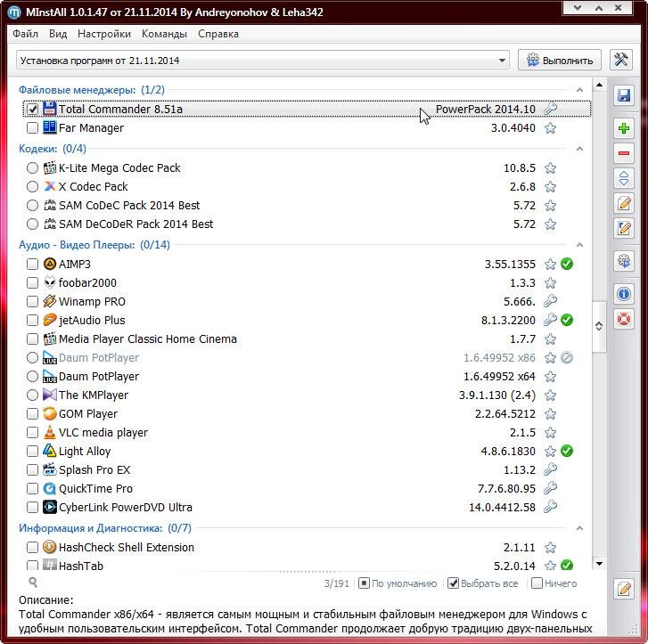Image resolution: width=648 pixels, height=644 pixels.
Task: Click the PowerPack 2014.10 version text
Action: click(485, 109)
